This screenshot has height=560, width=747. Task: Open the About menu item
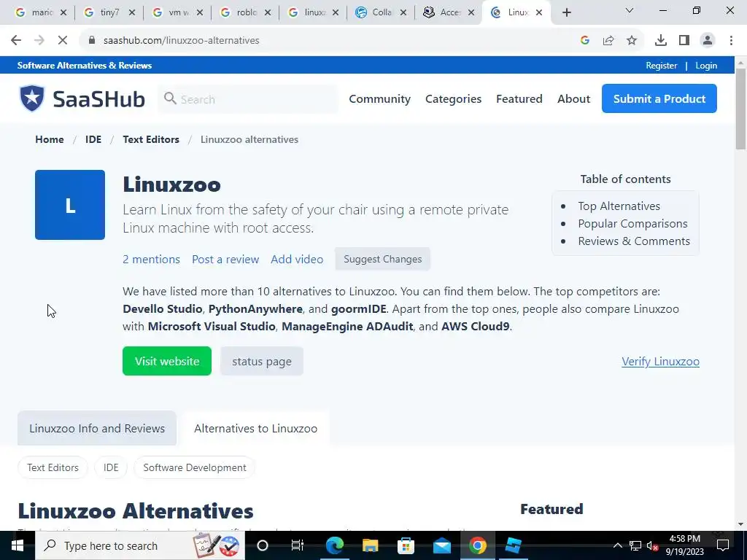point(573,99)
